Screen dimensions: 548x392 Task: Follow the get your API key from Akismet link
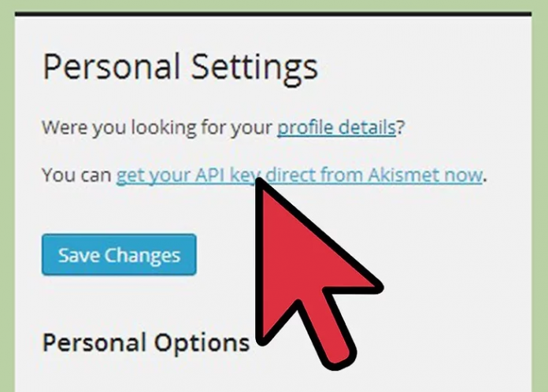click(x=299, y=175)
